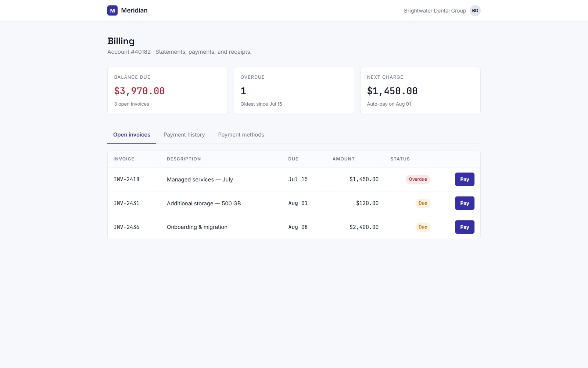Click the AMOUNT column header
The width and height of the screenshot is (588, 368).
pyautogui.click(x=344, y=159)
